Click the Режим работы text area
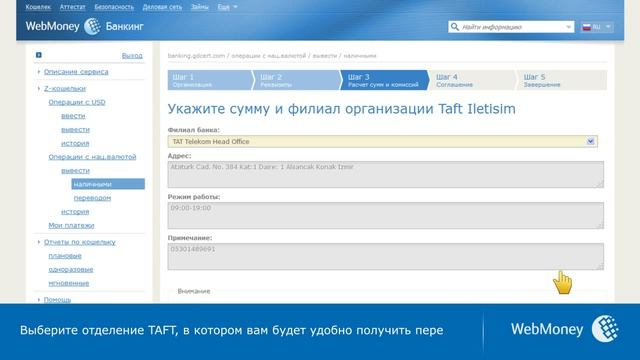This screenshot has width=640, height=360. tap(385, 216)
